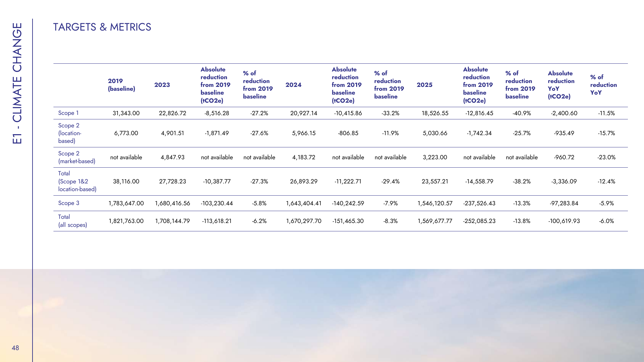Select the value 38,116.00
The image size is (644, 362).
pos(126,181)
